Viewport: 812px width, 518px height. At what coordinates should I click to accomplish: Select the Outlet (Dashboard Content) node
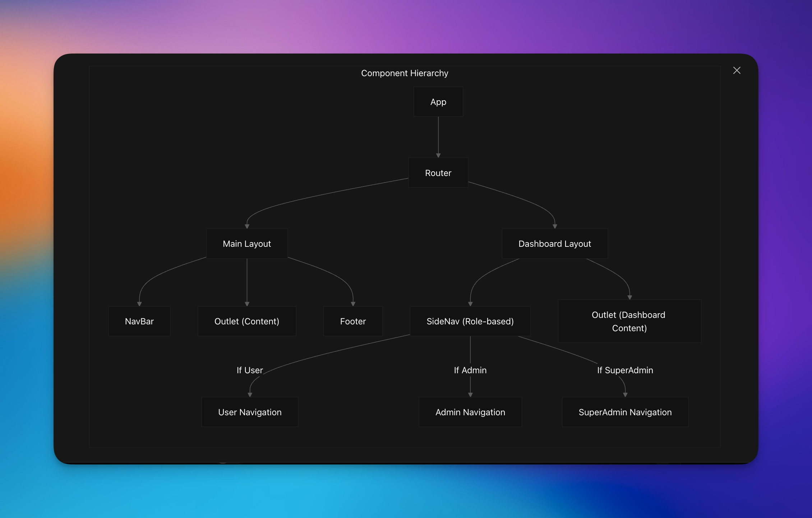(629, 321)
